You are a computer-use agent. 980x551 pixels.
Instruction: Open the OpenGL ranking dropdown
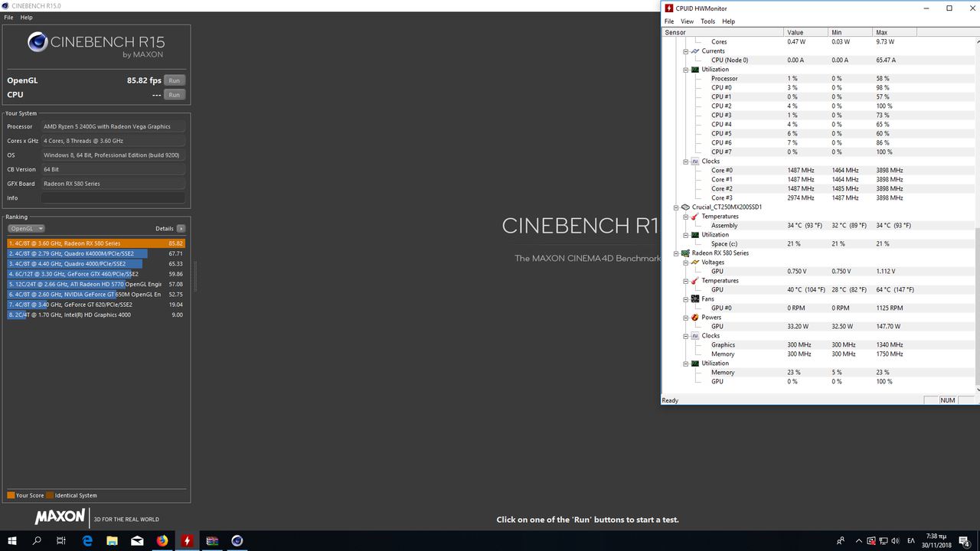point(26,228)
